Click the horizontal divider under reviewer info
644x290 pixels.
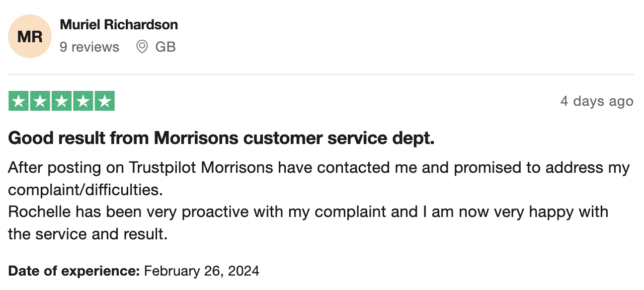tap(321, 74)
